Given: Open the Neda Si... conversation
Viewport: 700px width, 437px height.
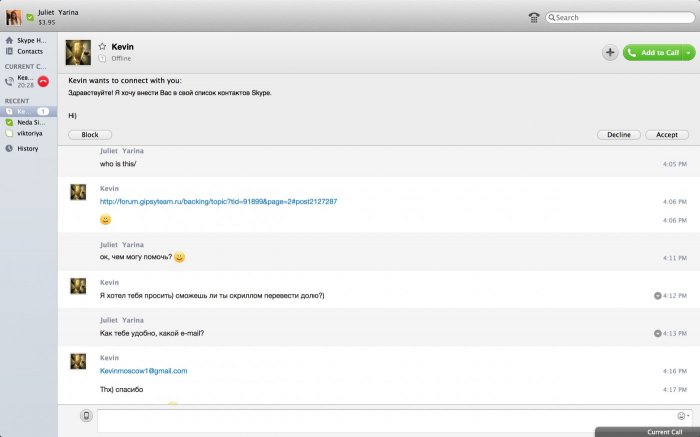Looking at the screenshot, I should (x=29, y=122).
